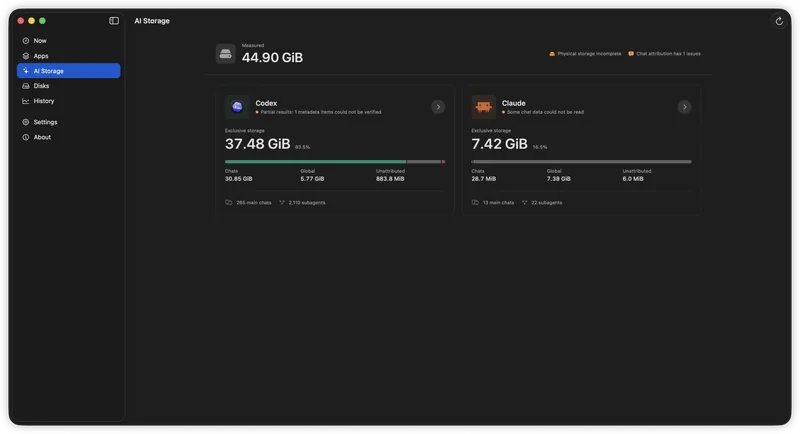Click the 2,110 subagents label
The width and height of the screenshot is (800, 434).
[307, 203]
